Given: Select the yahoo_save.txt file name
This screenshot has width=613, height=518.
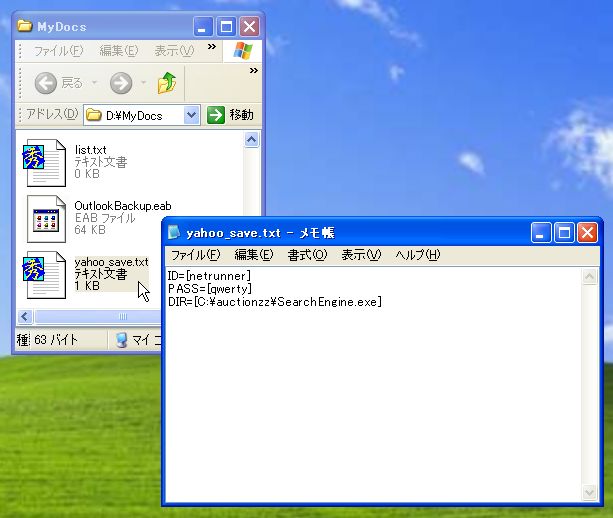Looking at the screenshot, I should [x=111, y=262].
